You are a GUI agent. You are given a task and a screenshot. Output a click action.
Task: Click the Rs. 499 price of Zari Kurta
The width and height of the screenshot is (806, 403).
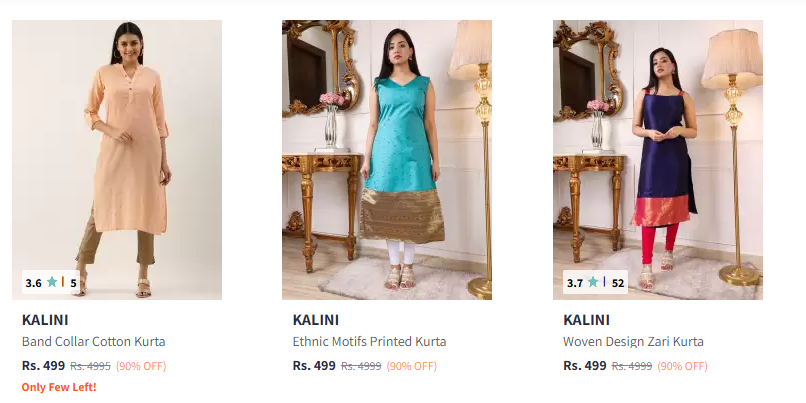tap(585, 365)
